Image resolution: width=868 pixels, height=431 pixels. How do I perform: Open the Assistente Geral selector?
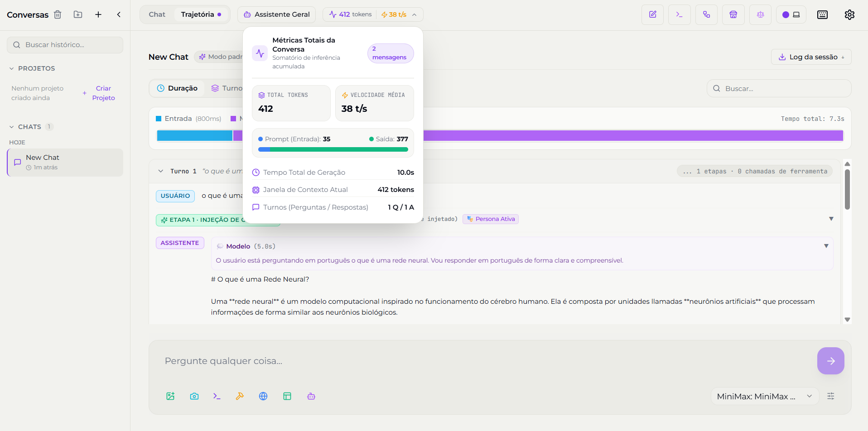(x=277, y=14)
